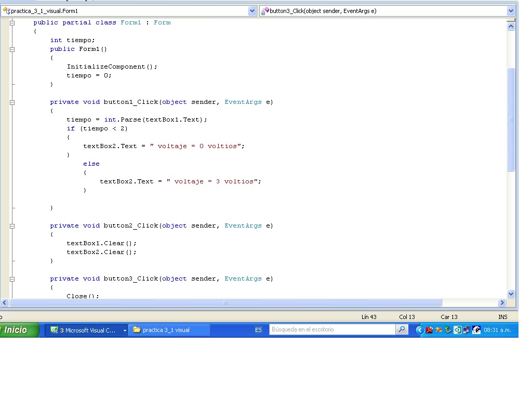Switch to practica 3_1 visual folder window

169,330
